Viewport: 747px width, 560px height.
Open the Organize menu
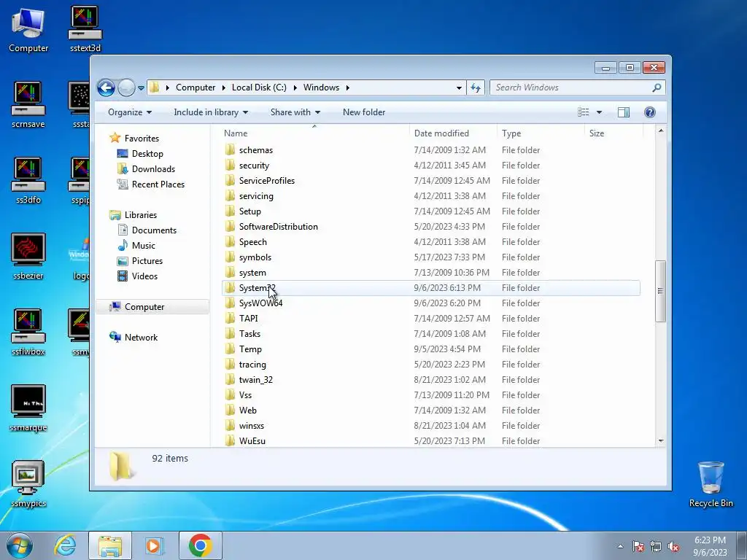click(130, 112)
